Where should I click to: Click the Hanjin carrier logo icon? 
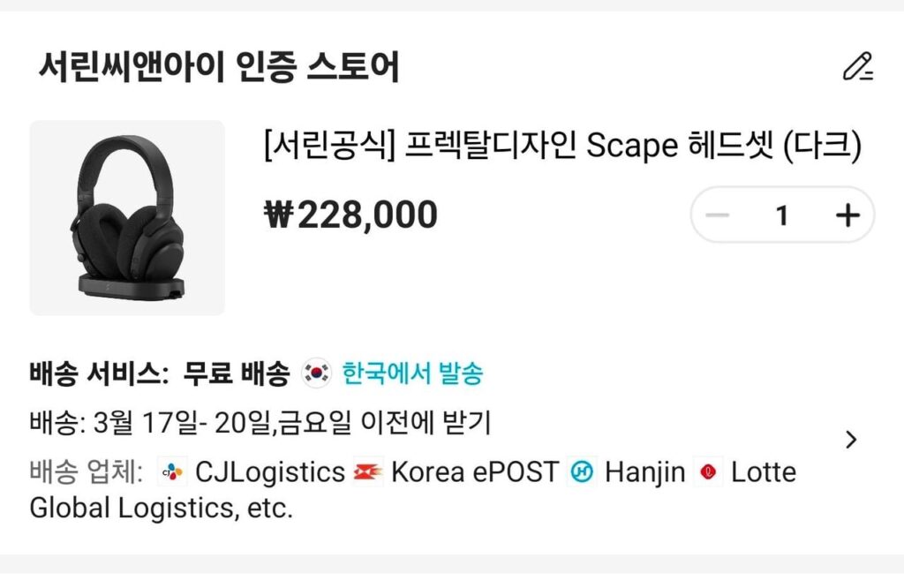click(x=581, y=472)
